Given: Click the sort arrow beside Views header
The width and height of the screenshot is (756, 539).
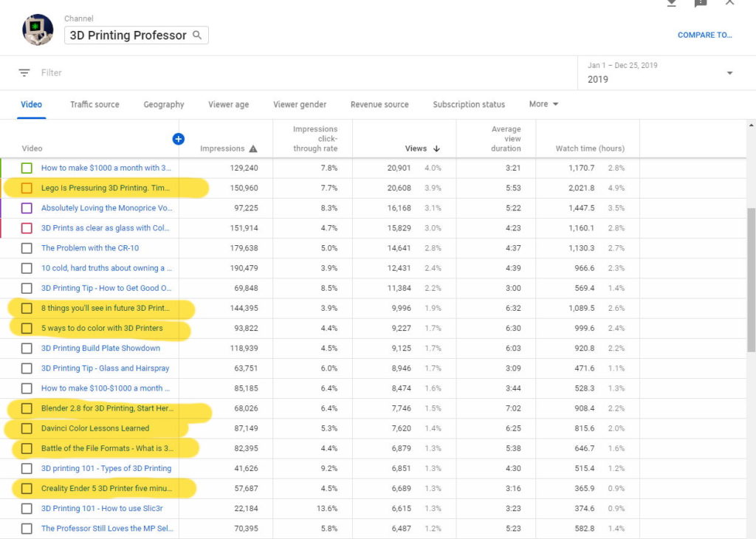Looking at the screenshot, I should click(436, 148).
